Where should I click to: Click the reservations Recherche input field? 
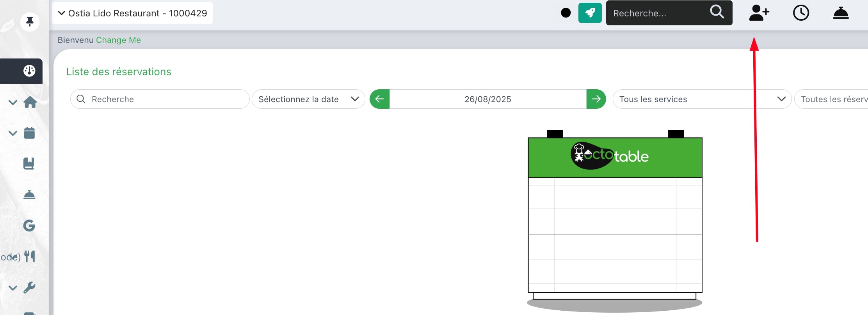160,99
